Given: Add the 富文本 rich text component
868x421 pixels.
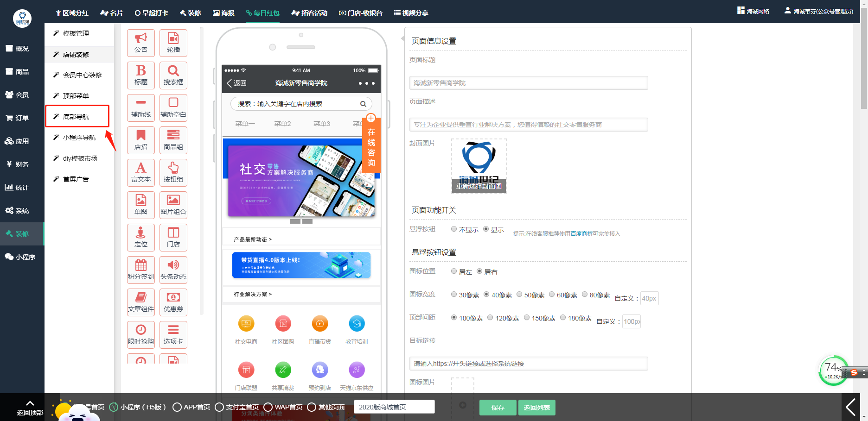Looking at the screenshot, I should 141,173.
